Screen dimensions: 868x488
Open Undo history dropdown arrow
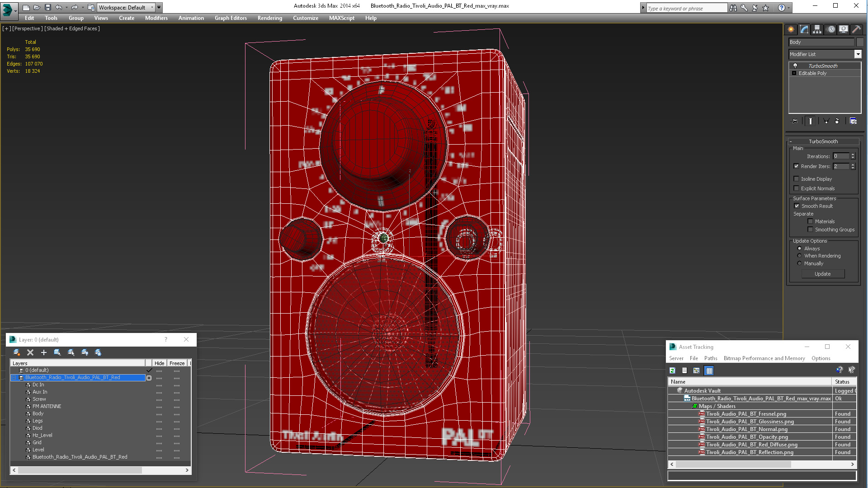click(66, 7)
